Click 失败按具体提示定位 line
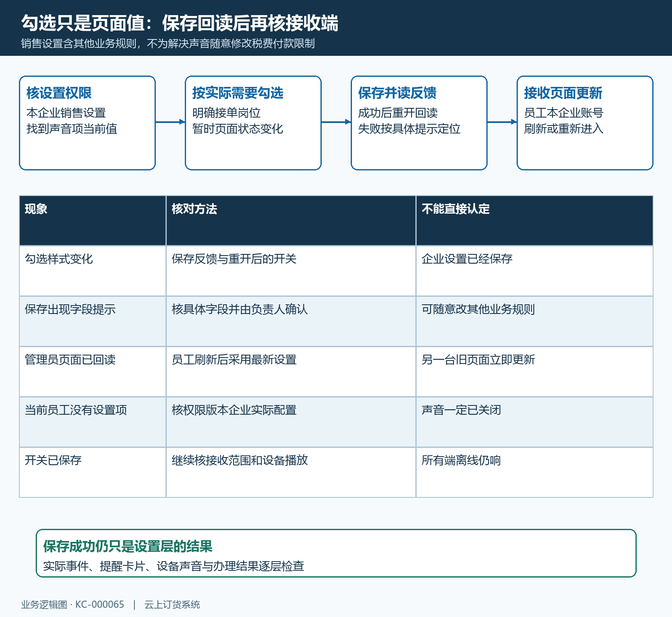The height and width of the screenshot is (617, 672). [x=409, y=129]
